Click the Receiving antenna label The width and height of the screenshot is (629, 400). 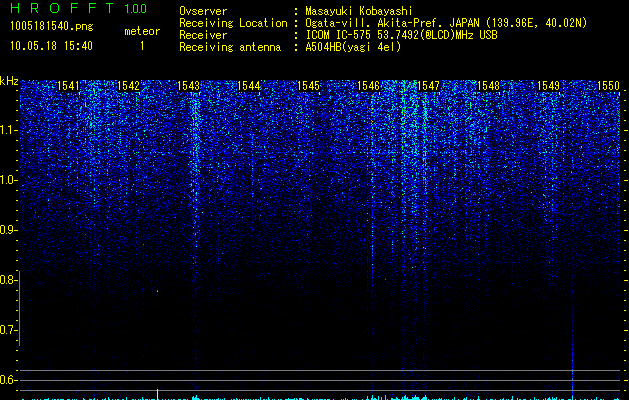pos(230,47)
